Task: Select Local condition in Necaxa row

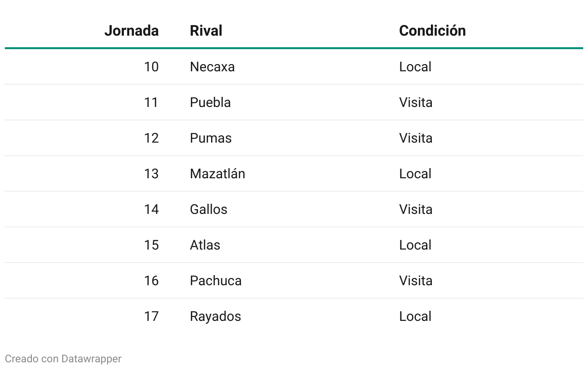Action: point(415,66)
